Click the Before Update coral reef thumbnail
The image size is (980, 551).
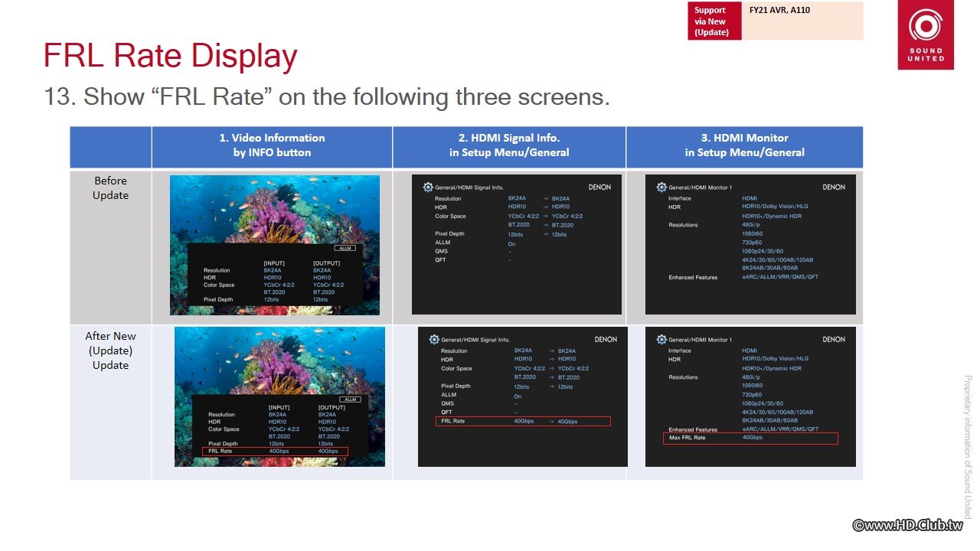tap(275, 245)
